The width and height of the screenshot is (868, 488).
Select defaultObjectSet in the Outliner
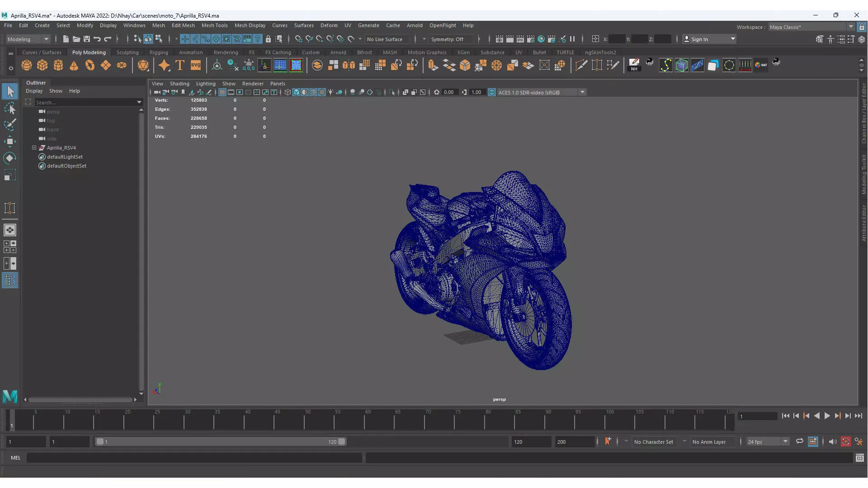coord(66,166)
